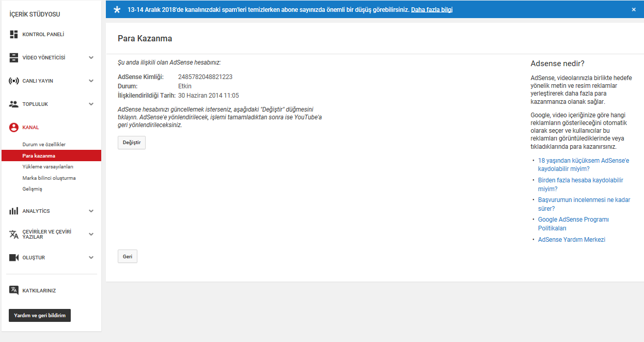Expand the Canlı Yayın section
Image resolution: width=644 pixels, height=342 pixels.
coord(91,81)
